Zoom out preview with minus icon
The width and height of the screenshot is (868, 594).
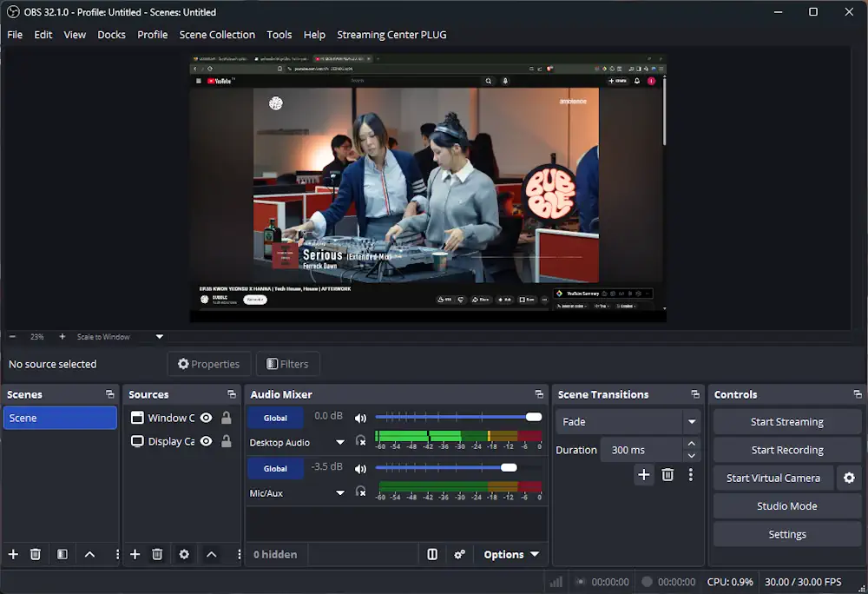point(13,337)
